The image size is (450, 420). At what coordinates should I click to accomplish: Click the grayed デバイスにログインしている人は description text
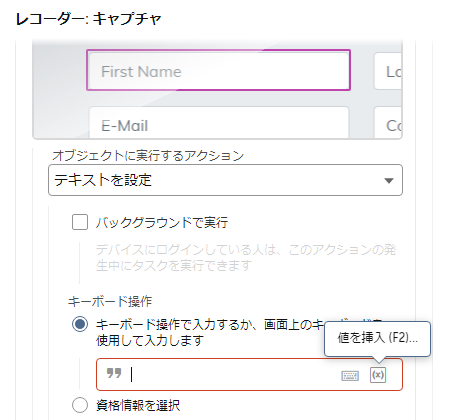(x=246, y=258)
